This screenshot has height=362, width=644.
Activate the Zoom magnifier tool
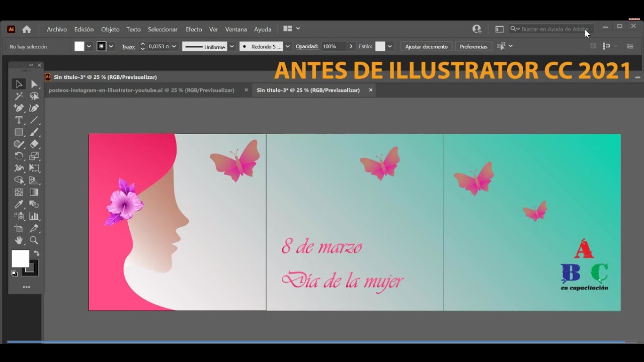(x=34, y=240)
